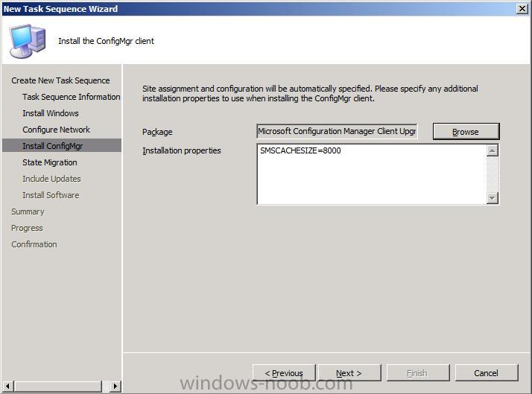Click SMSCACHESIZE=8000 text
Image resolution: width=532 pixels, height=394 pixels.
pos(300,150)
